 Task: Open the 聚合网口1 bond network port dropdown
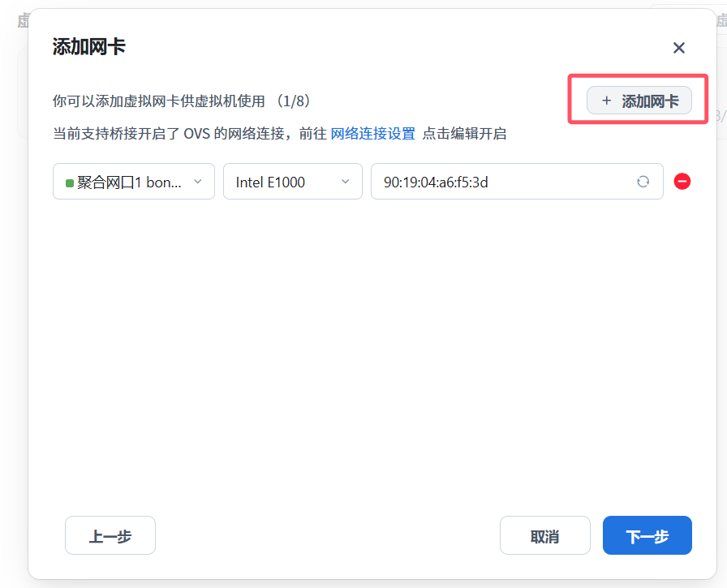133,182
